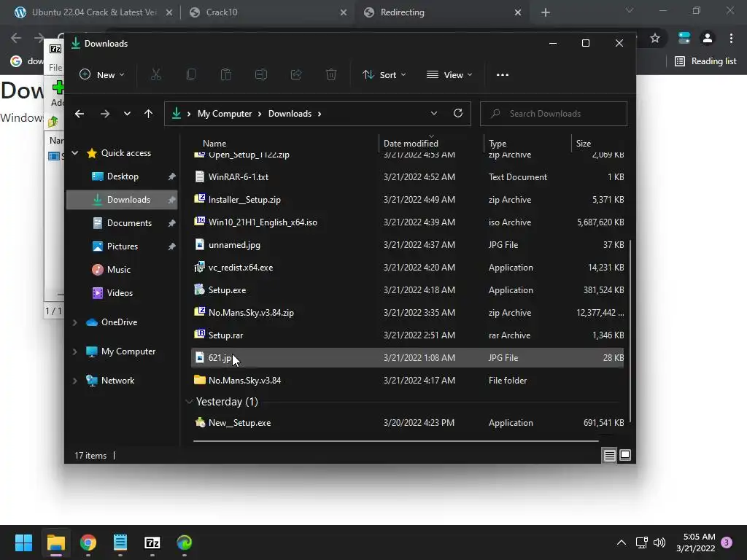This screenshot has width=747, height=560.
Task: Expand My Computer tree node
Action: 75,351
